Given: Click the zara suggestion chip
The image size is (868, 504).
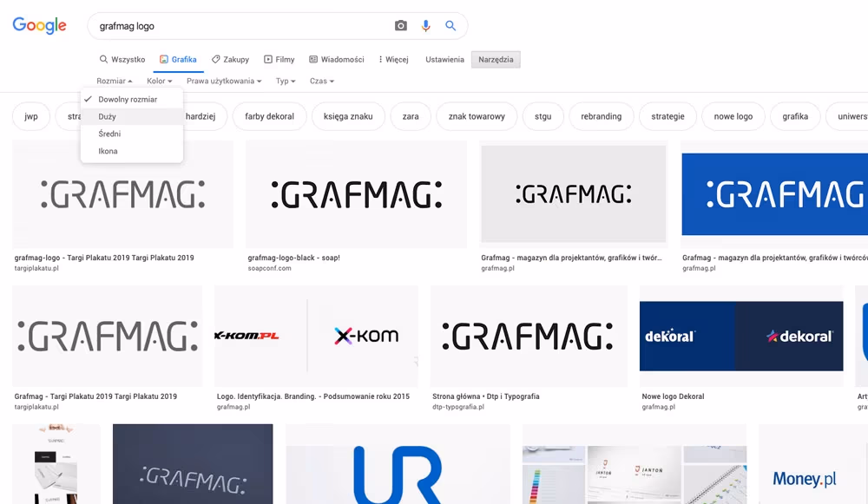Looking at the screenshot, I should click(x=411, y=116).
